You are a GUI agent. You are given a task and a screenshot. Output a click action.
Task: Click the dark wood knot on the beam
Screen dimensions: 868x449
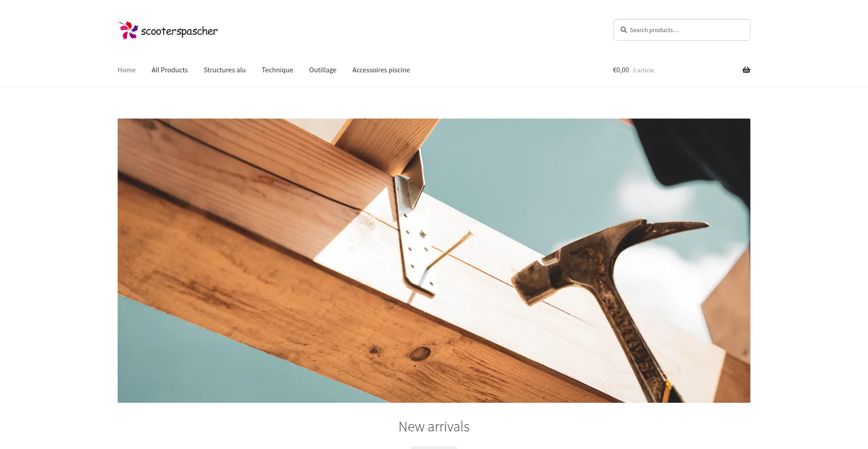pyautogui.click(x=420, y=353)
